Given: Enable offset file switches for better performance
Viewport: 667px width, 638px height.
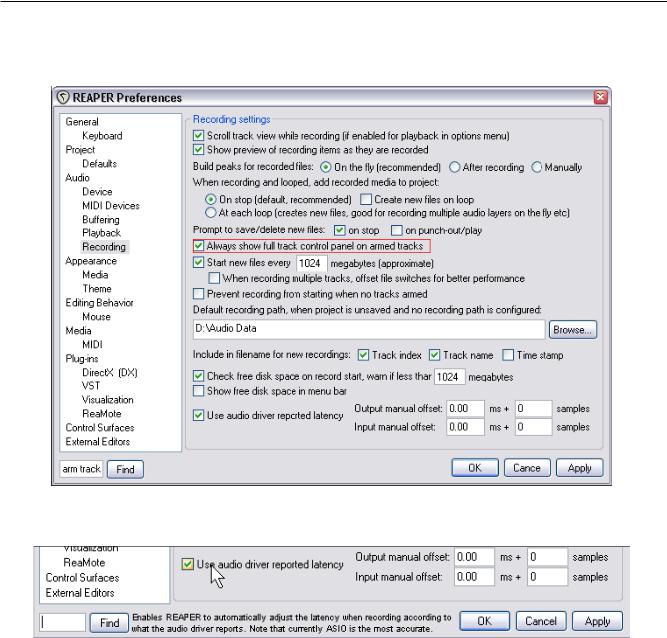Looking at the screenshot, I should click(214, 278).
